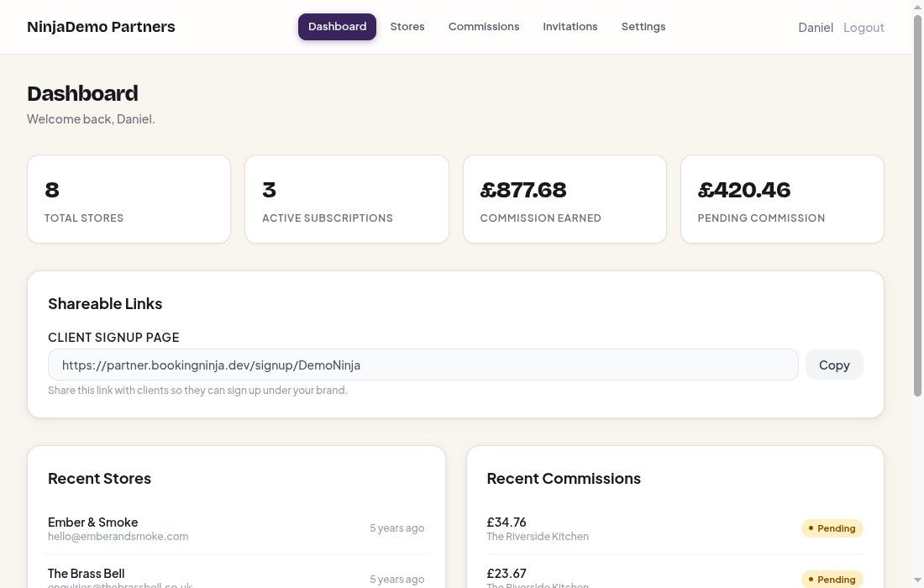The image size is (924, 588).
Task: Click the Recent Commissions heading
Action: 564,479
